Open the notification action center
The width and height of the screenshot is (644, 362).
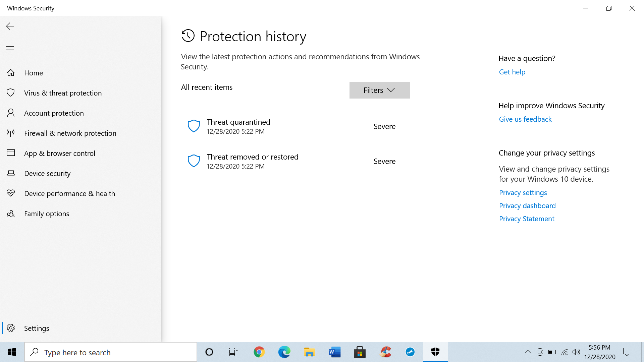click(627, 352)
